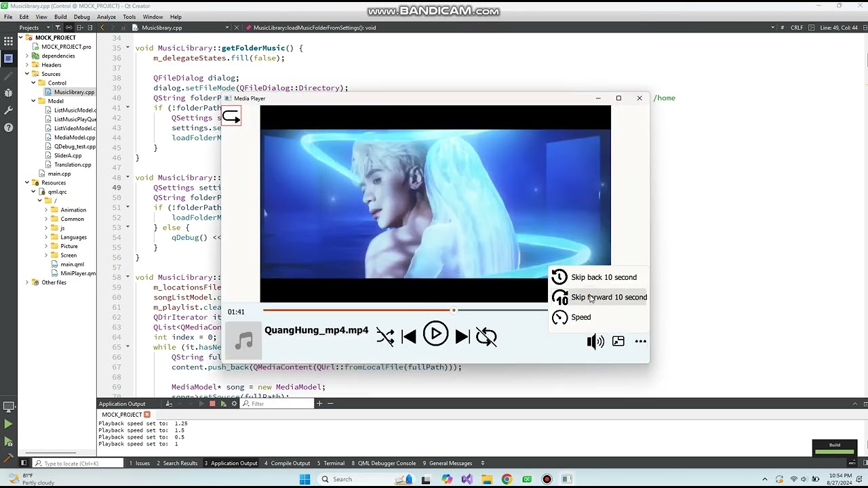Click the split Projects panel icon
Image resolution: width=868 pixels, height=488 pixels.
coord(80,28)
